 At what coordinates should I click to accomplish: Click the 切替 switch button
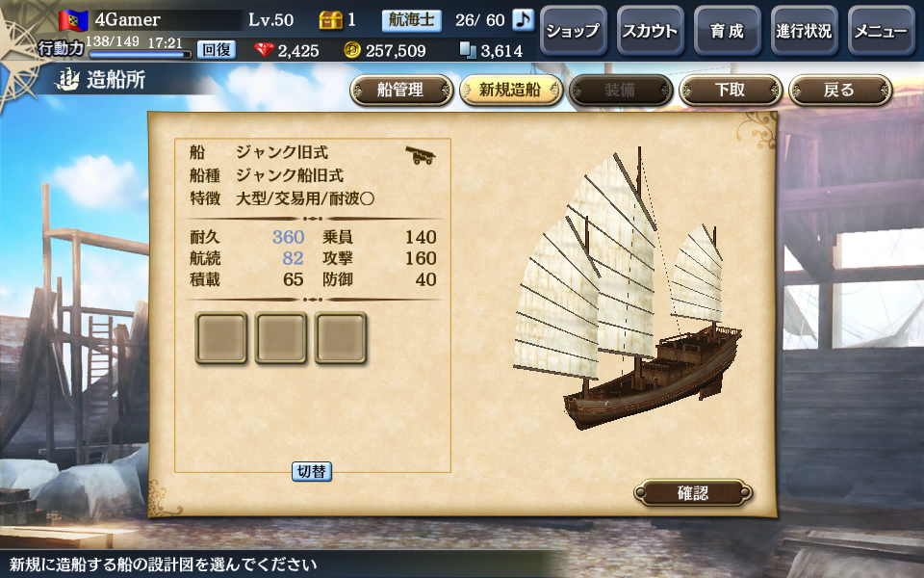(312, 471)
